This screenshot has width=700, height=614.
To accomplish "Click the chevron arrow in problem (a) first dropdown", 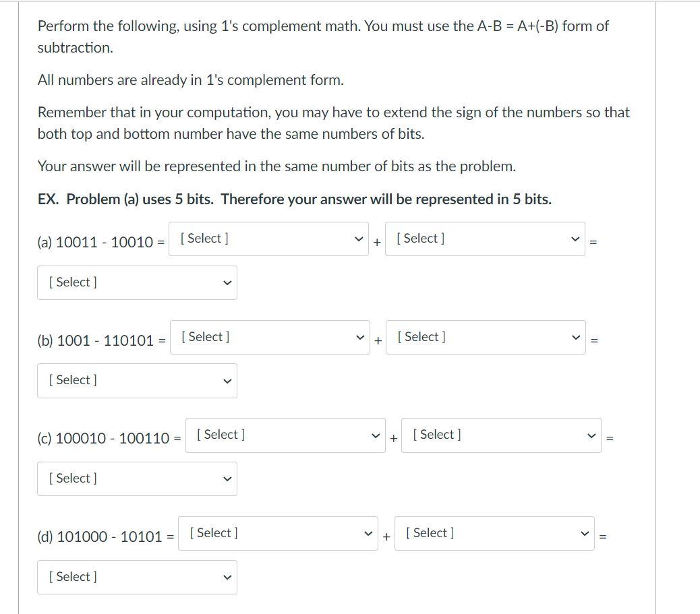I will tap(359, 239).
